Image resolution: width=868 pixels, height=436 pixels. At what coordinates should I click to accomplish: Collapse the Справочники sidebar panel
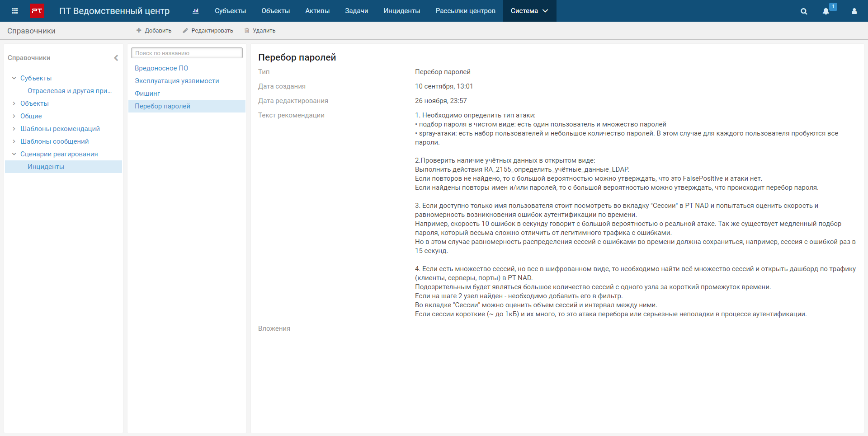[116, 58]
